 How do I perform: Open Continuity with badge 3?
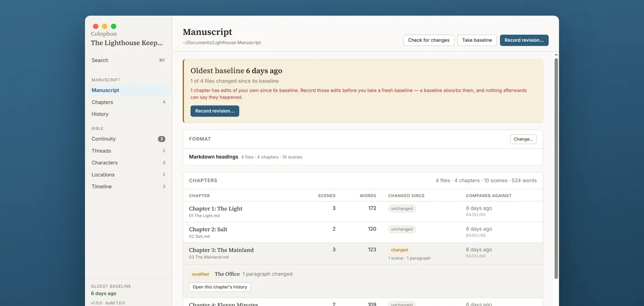point(128,139)
